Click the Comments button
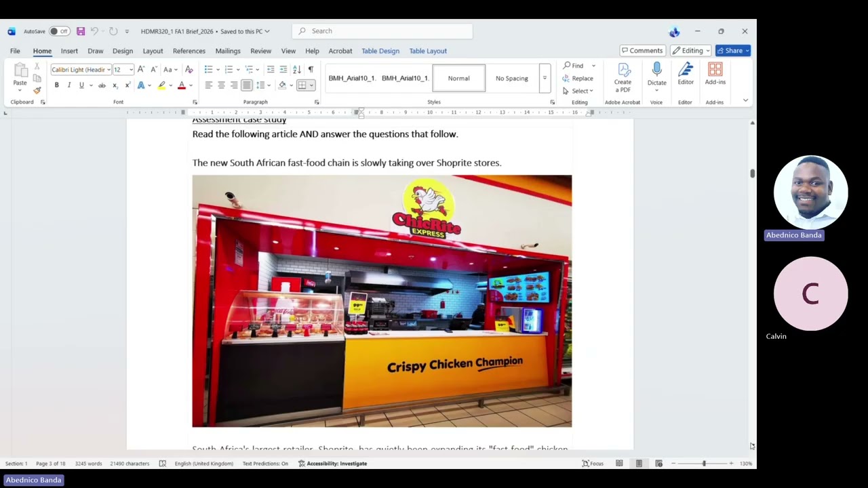 pos(642,51)
